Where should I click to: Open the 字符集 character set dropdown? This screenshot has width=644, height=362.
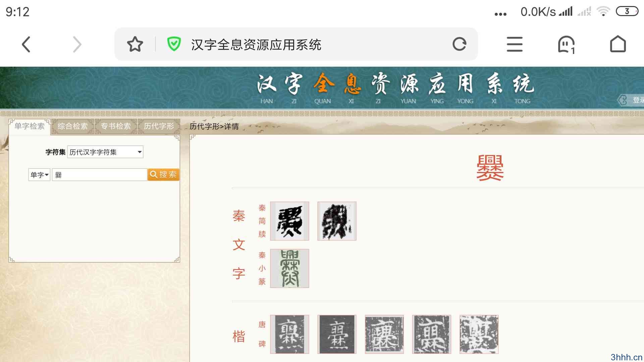coord(105,152)
